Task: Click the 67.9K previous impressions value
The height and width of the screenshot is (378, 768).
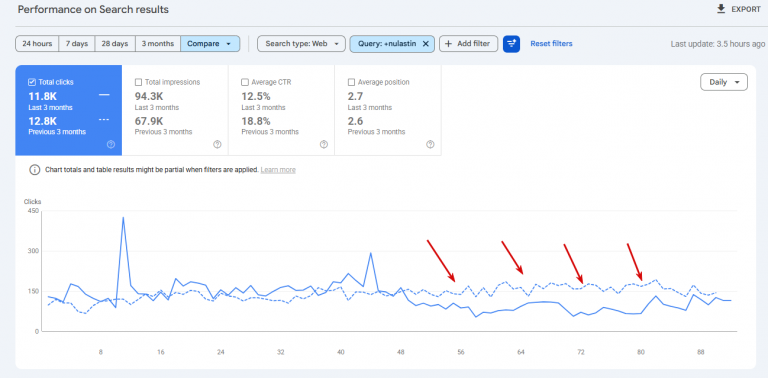Action: [x=149, y=121]
